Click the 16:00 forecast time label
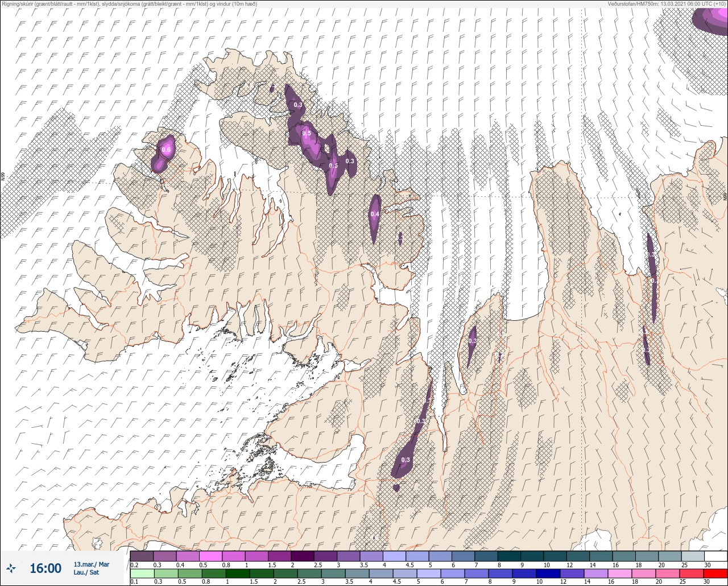This screenshot has width=728, height=586. click(x=45, y=568)
